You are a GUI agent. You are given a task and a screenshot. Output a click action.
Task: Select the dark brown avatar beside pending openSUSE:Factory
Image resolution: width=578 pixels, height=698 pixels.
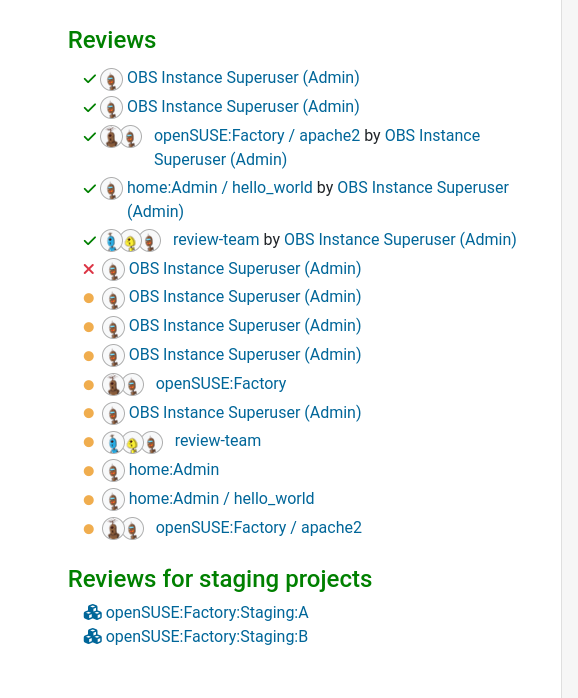(113, 384)
